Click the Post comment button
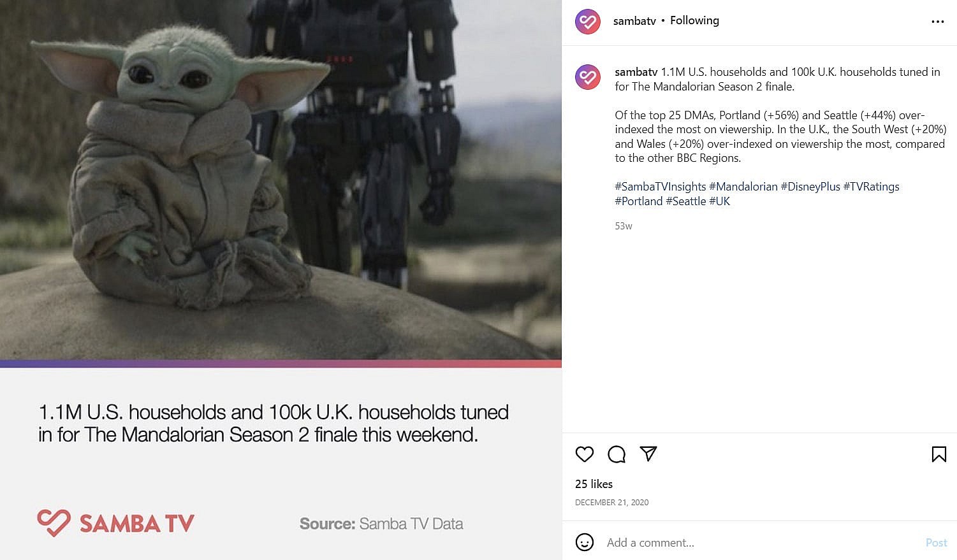This screenshot has height=560, width=957. (x=936, y=543)
